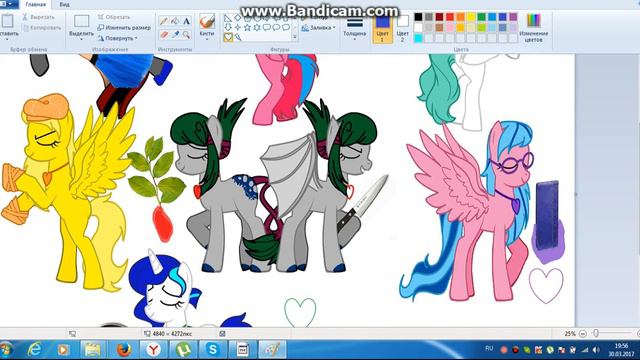Pick the yellow color swatch
This screenshot has width=640, height=360.
coord(471,17)
